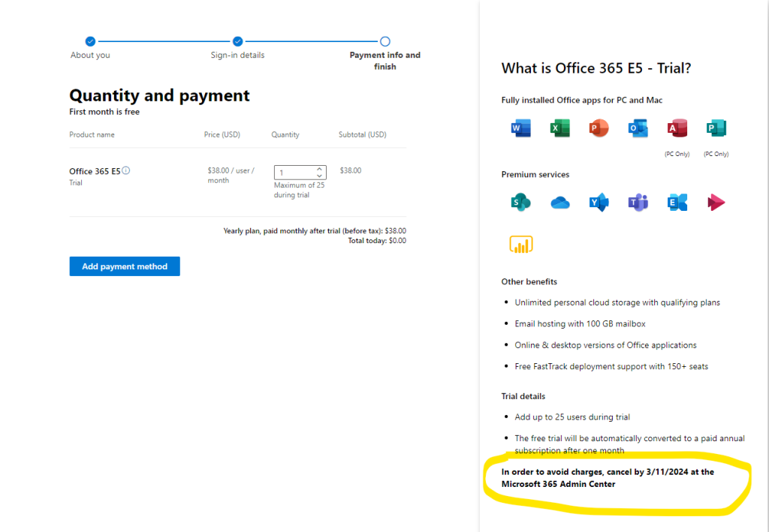The height and width of the screenshot is (532, 769).
Task: Click the Exchange service icon
Action: coord(677,203)
